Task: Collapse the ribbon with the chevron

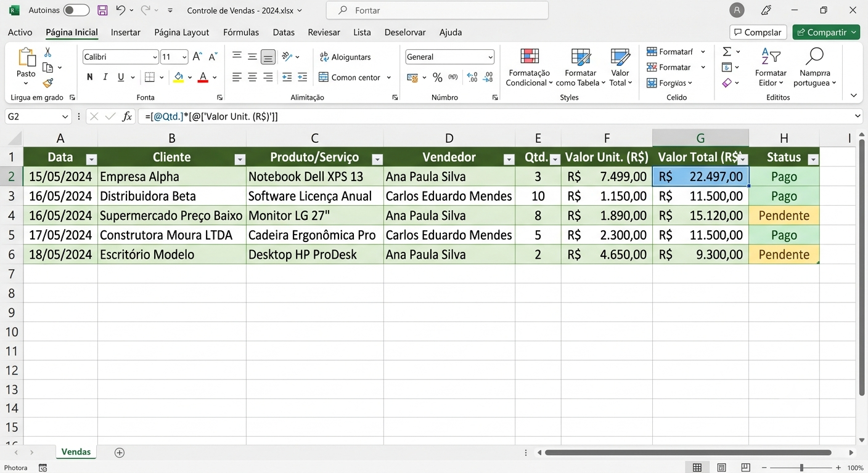Action: (x=854, y=95)
